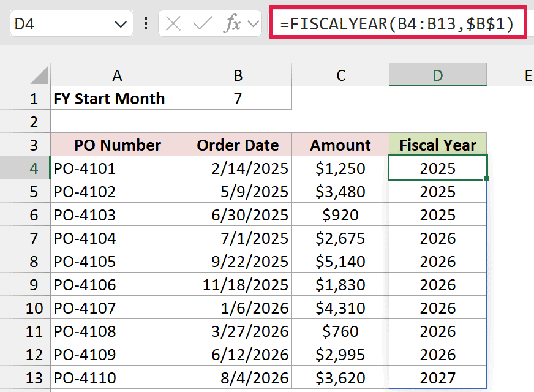Select column A header

[x=117, y=75]
